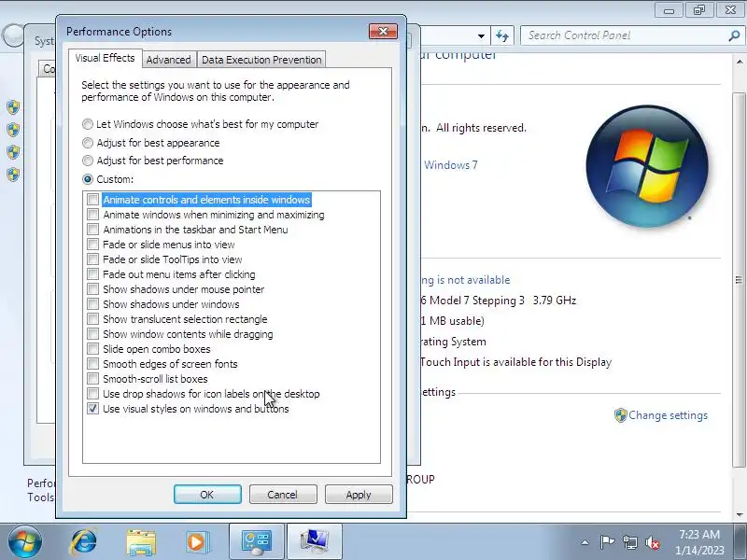Select the Custom radio option

[88, 179]
